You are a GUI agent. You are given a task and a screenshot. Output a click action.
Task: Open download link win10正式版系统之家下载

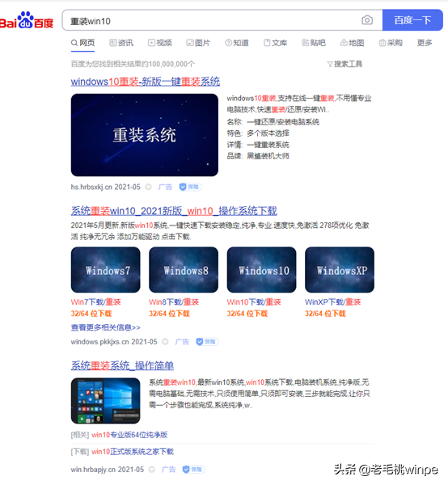(x=133, y=452)
